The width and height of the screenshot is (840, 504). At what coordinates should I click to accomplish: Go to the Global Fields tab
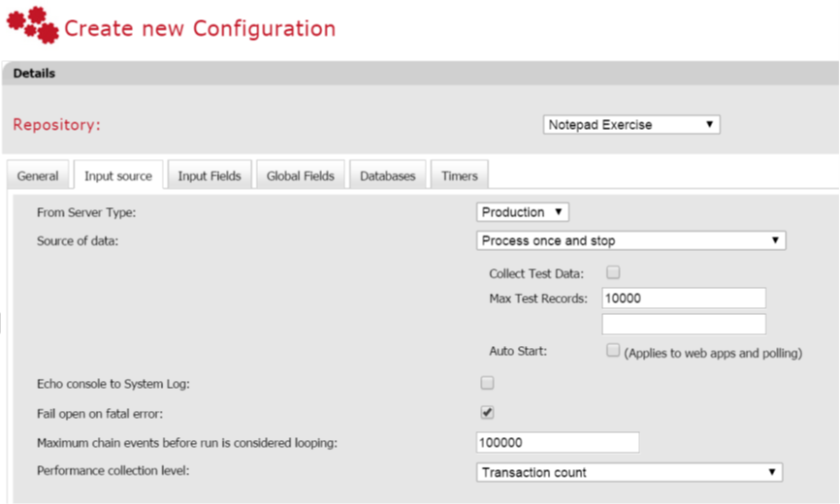click(301, 176)
